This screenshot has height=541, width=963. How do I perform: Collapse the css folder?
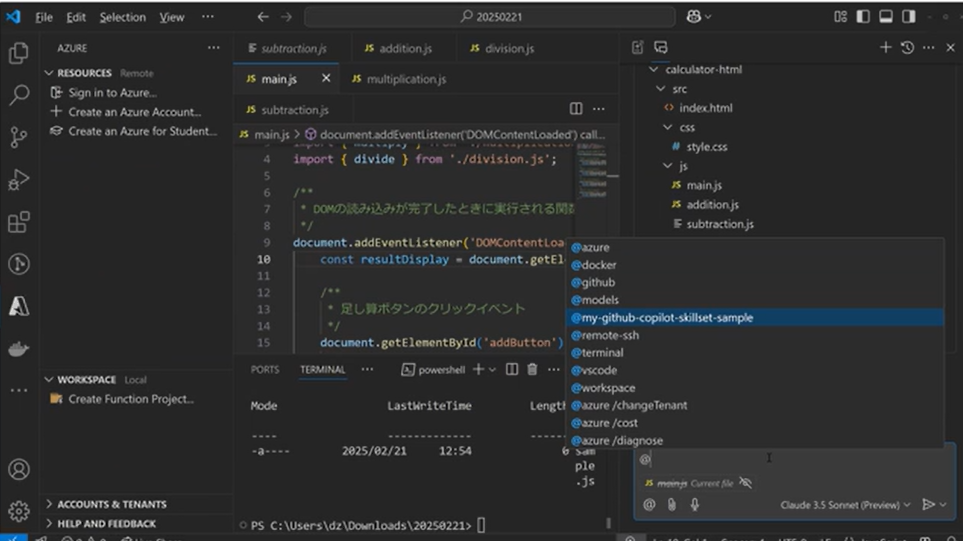[x=668, y=127]
